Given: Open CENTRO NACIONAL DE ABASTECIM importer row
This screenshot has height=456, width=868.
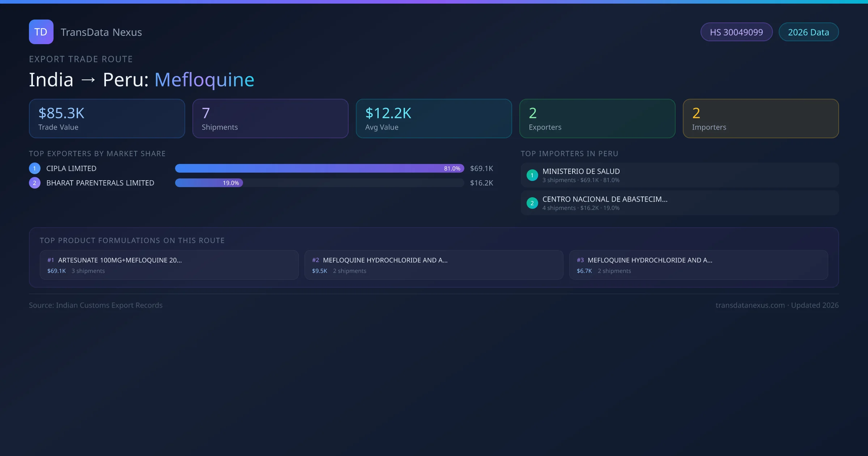Looking at the screenshot, I should (680, 203).
